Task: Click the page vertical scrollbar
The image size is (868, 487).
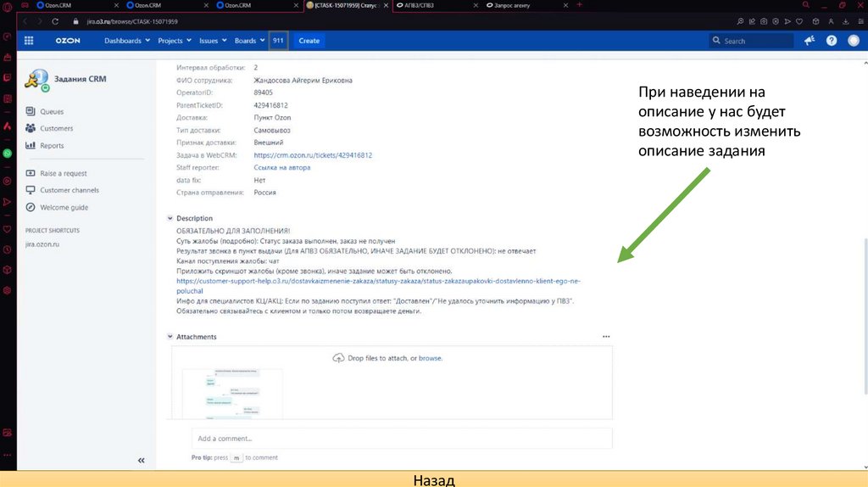Action: coord(865,316)
